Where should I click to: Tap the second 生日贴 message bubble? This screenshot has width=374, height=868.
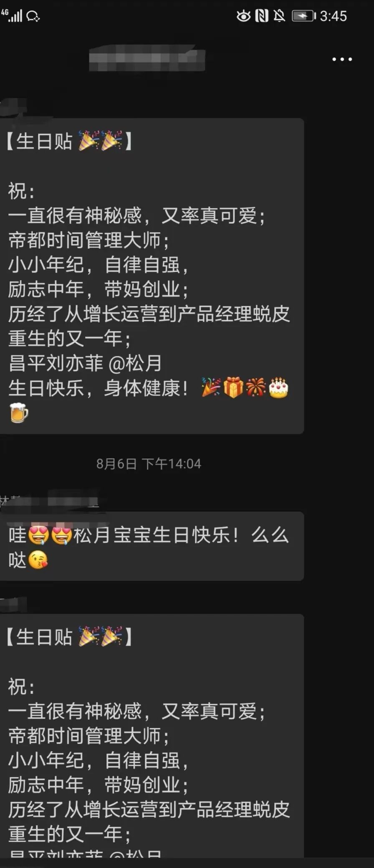coord(152,736)
